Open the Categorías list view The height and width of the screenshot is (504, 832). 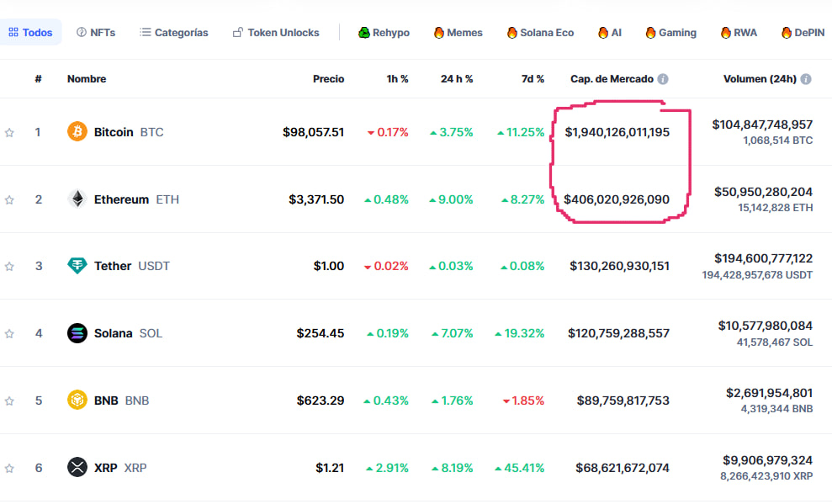point(174,33)
